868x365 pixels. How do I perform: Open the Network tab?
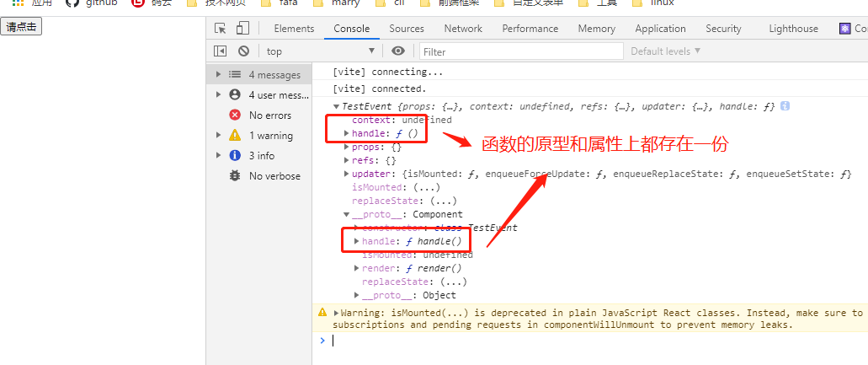463,29
